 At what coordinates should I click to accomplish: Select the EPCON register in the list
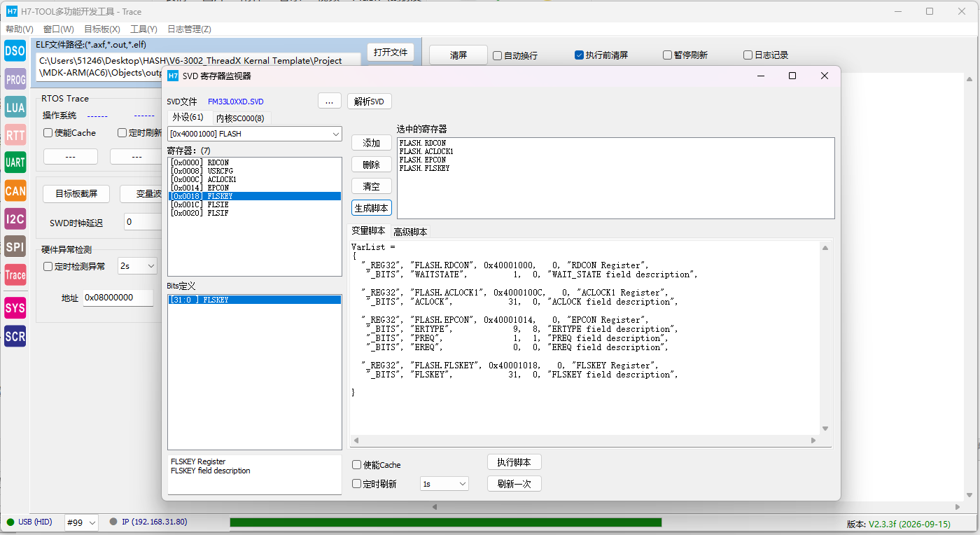tap(255, 188)
